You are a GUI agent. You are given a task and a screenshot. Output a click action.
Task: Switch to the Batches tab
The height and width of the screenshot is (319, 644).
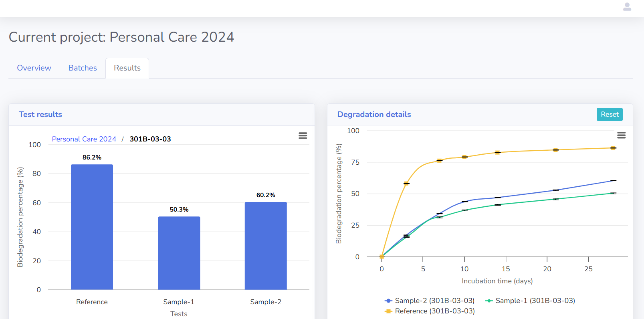coord(83,68)
